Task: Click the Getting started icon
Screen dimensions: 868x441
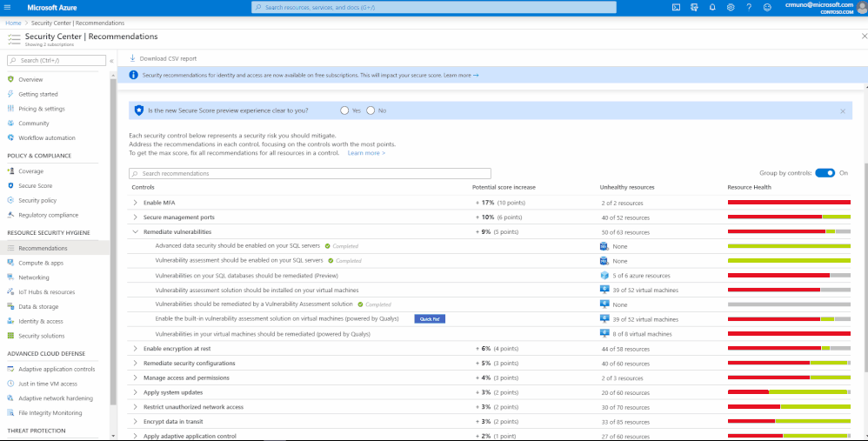Action: pos(10,94)
